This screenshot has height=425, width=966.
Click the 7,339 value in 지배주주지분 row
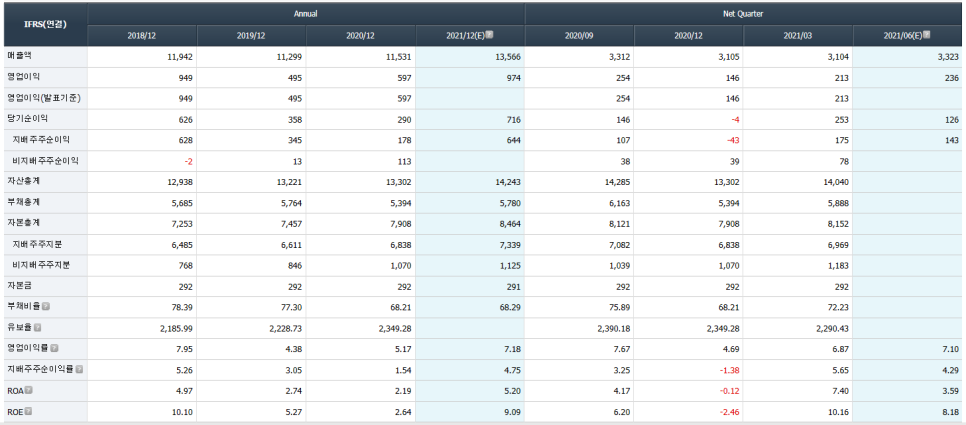click(509, 245)
